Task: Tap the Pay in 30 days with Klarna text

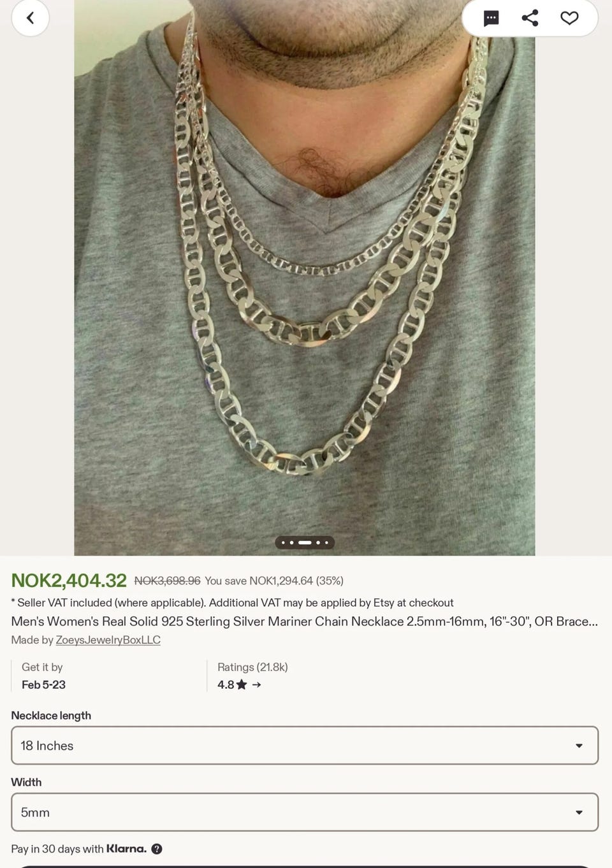Action: (78, 849)
